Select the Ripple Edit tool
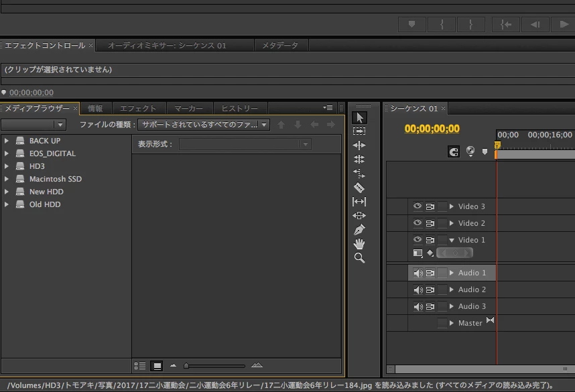This screenshot has height=392, width=575. (359, 145)
